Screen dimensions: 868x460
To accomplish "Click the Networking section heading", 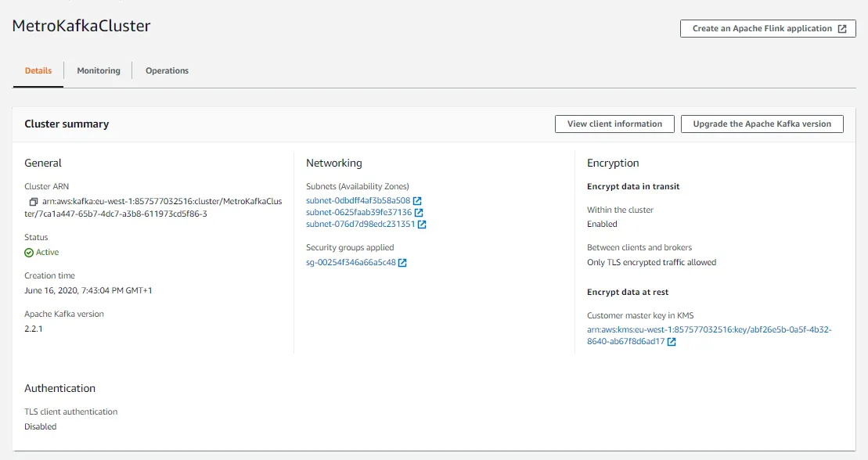I will (333, 164).
